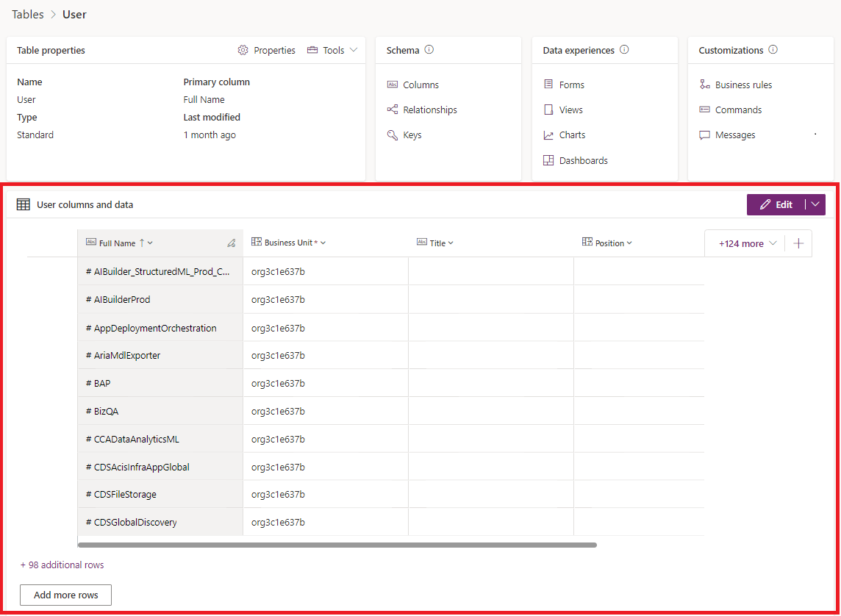This screenshot has width=841, height=616.
Task: Click the Data experiences info icon
Action: click(624, 50)
